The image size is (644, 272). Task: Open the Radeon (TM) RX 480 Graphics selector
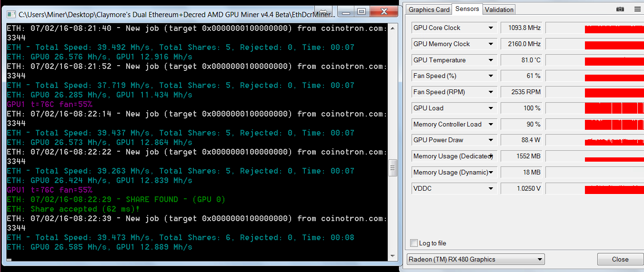pyautogui.click(x=475, y=259)
